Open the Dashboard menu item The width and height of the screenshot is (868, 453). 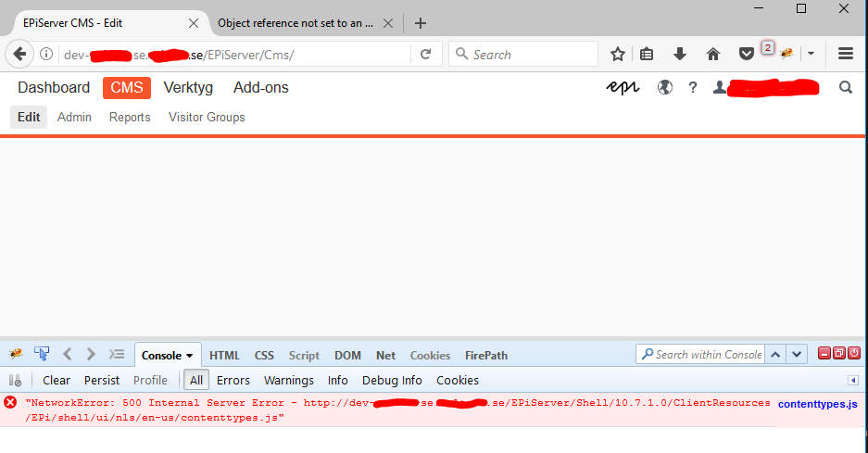point(54,87)
